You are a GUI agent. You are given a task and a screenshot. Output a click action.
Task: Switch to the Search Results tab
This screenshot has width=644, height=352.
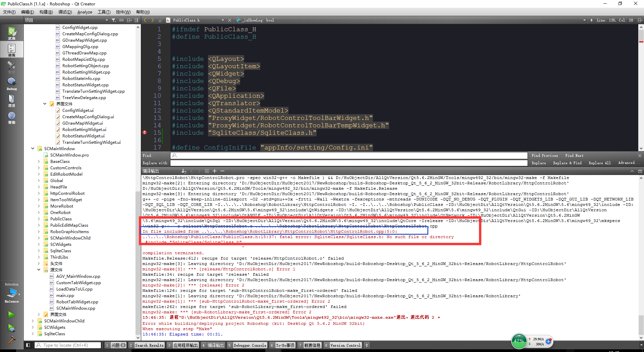149,345
